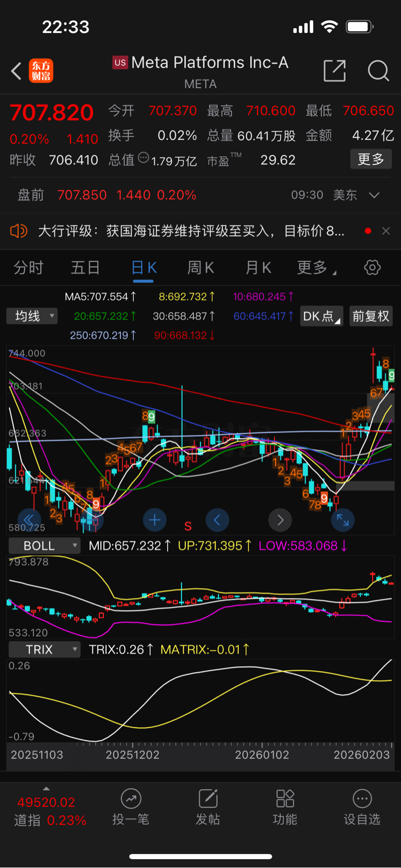This screenshot has height=868, width=401.
Task: Tap the 90:668.132 moving average value
Action: pyautogui.click(x=185, y=336)
